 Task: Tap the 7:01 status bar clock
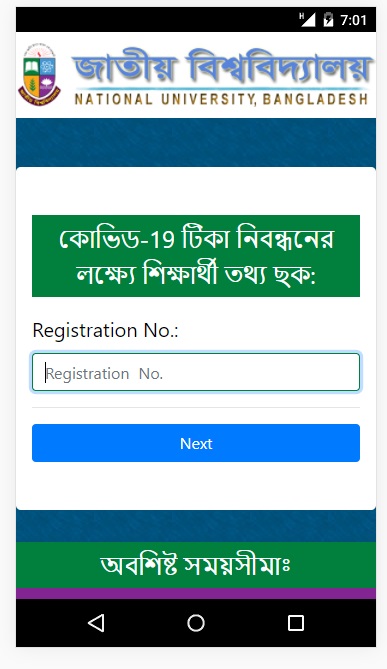pos(353,20)
